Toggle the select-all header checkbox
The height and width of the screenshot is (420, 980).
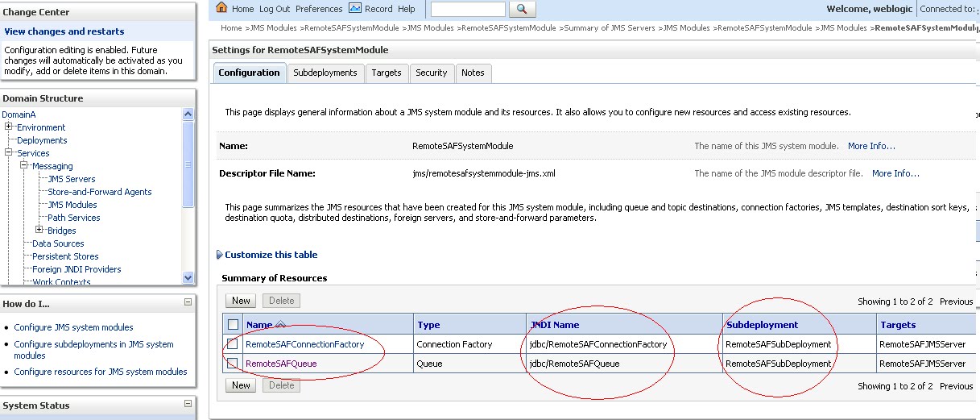pos(233,325)
